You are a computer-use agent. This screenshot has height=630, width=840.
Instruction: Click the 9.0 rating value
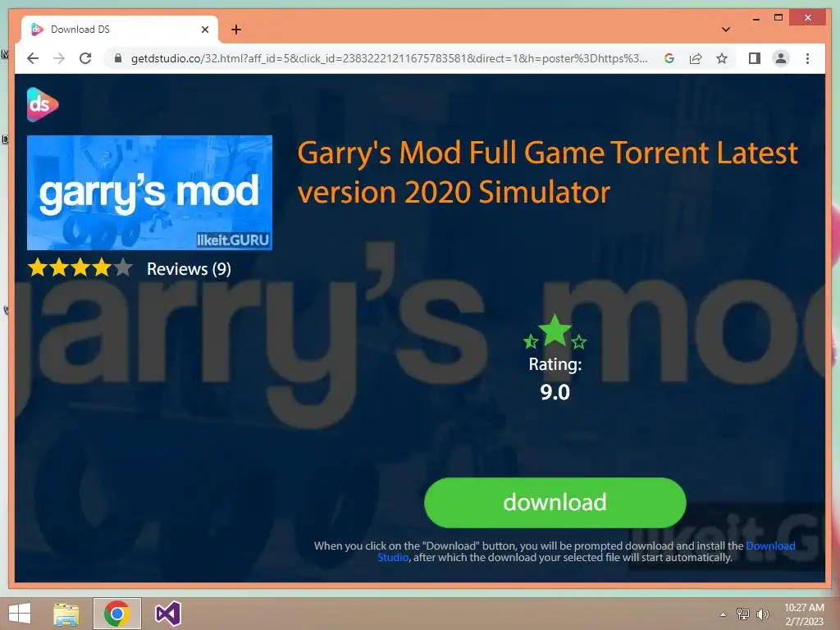[x=555, y=392]
